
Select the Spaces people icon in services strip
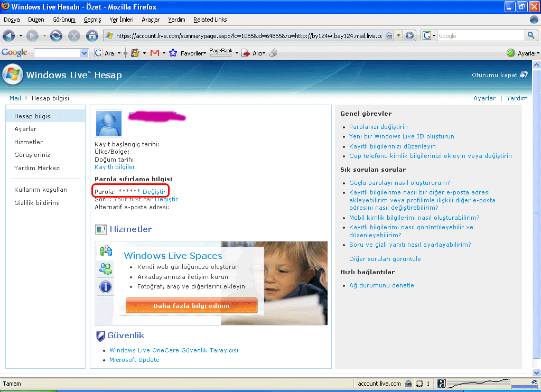[x=106, y=251]
